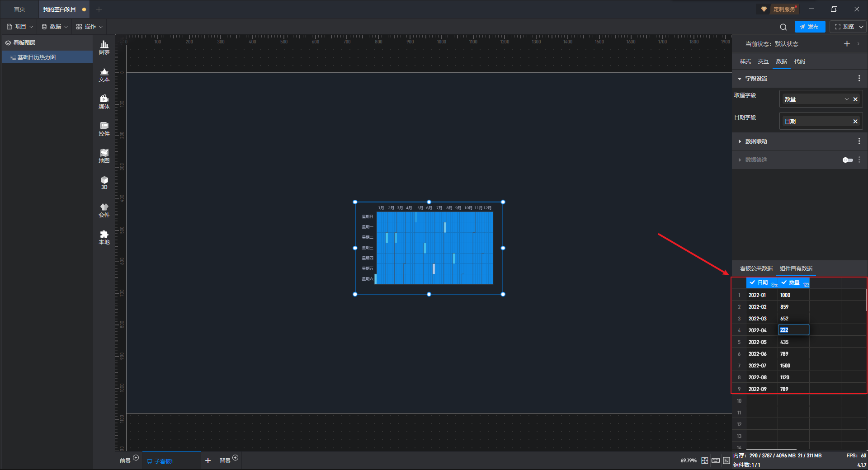
Task: Add a new sub-board with plus
Action: tap(208, 461)
